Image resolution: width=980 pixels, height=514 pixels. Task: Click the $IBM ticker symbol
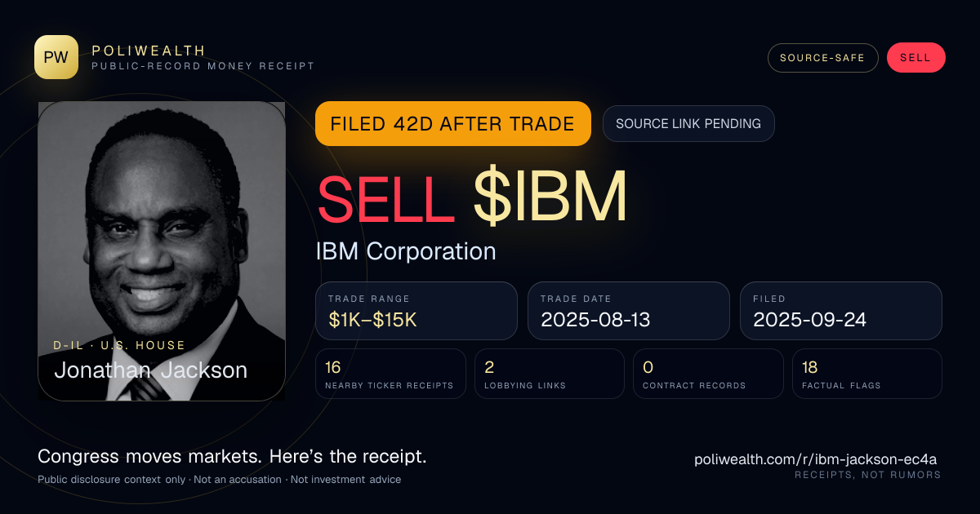pyautogui.click(x=550, y=197)
